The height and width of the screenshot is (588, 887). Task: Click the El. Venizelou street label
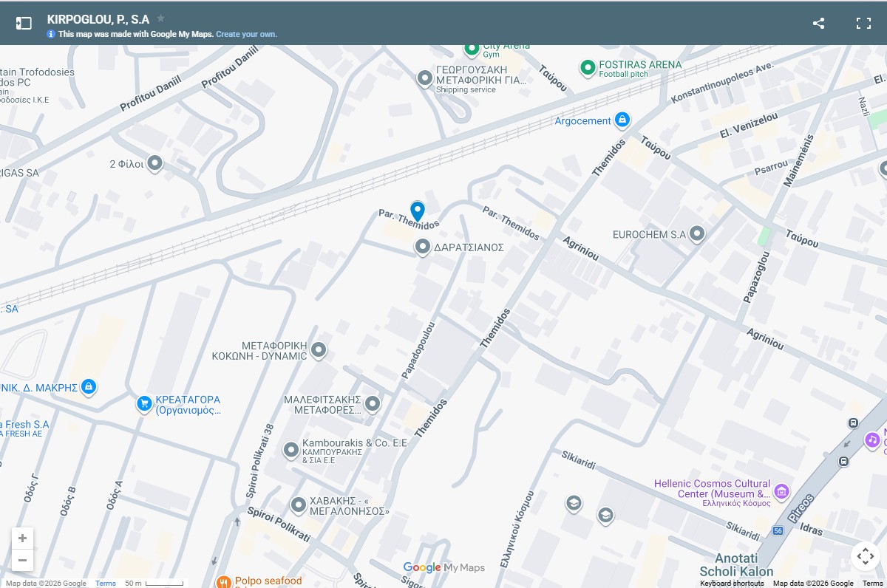coord(749,126)
